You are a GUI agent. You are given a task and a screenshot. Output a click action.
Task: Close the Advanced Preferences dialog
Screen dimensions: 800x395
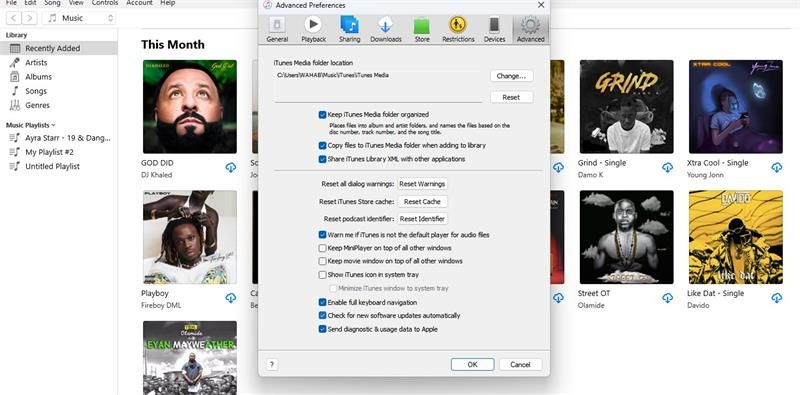(x=541, y=5)
